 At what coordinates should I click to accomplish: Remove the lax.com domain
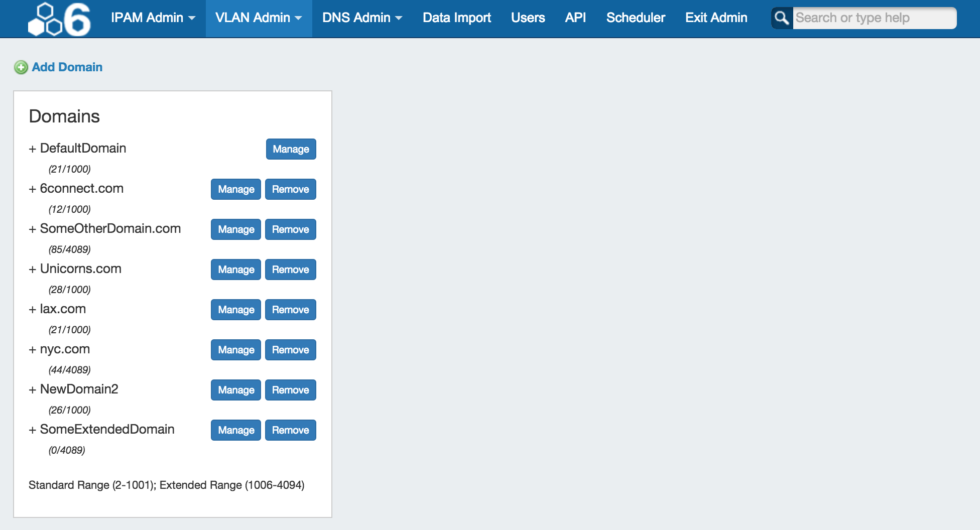(x=290, y=310)
